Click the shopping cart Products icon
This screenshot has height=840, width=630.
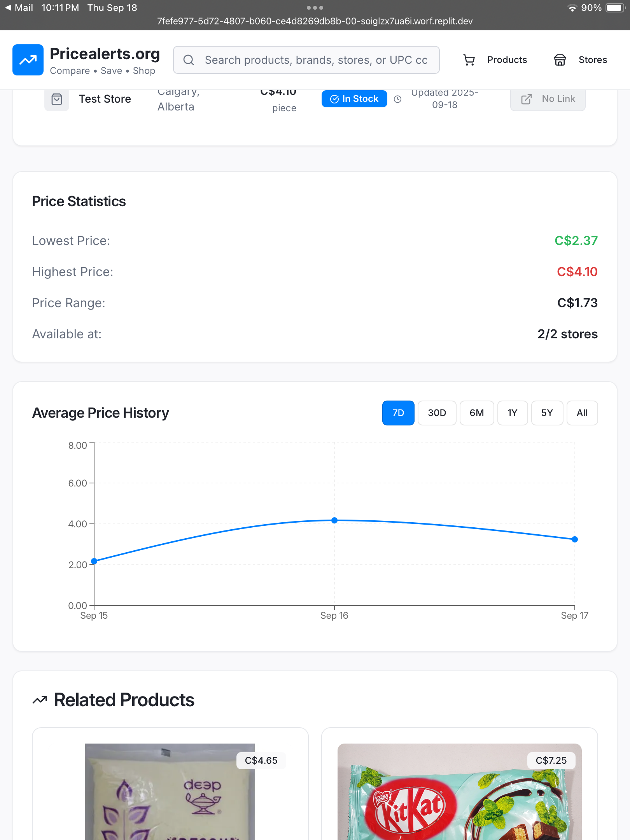pyautogui.click(x=469, y=60)
